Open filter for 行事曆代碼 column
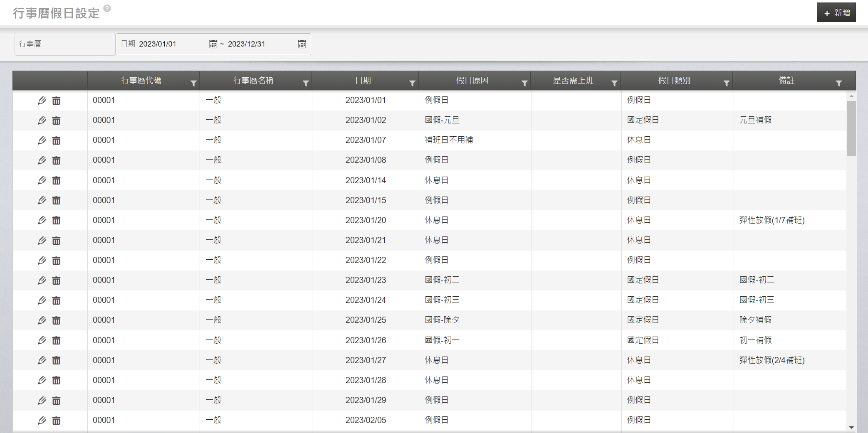The image size is (868, 433). (193, 83)
